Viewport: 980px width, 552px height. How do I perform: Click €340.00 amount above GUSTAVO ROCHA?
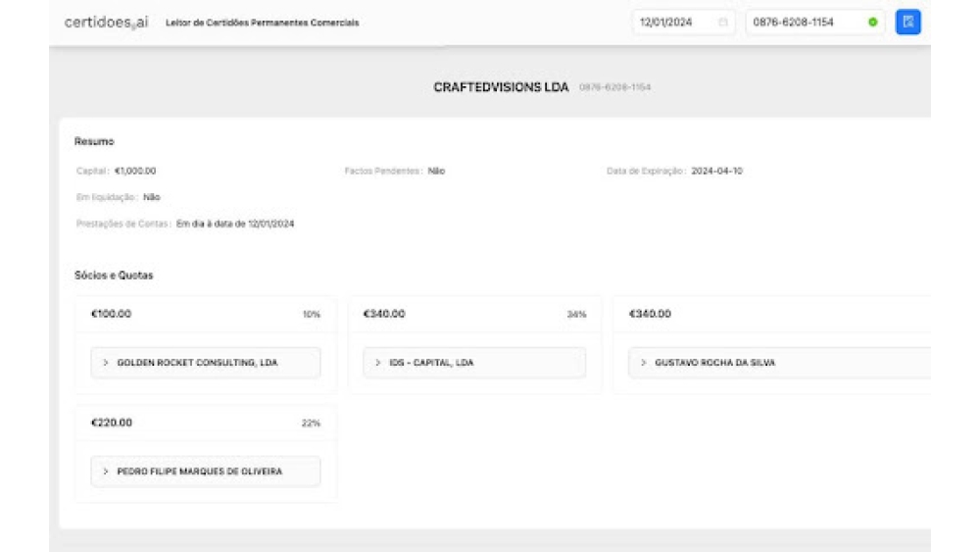(x=650, y=314)
